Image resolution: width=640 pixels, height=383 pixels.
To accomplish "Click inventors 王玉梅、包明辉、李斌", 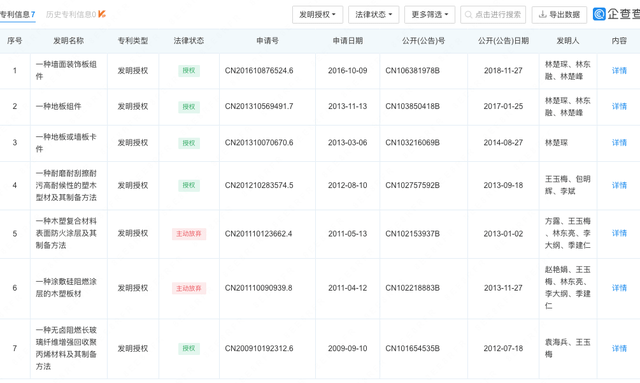I will click(568, 185).
